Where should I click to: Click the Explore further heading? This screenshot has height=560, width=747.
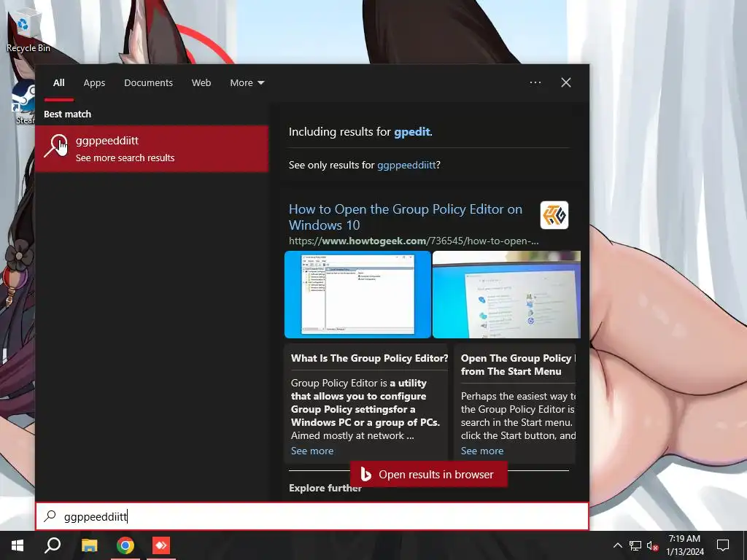click(x=325, y=488)
